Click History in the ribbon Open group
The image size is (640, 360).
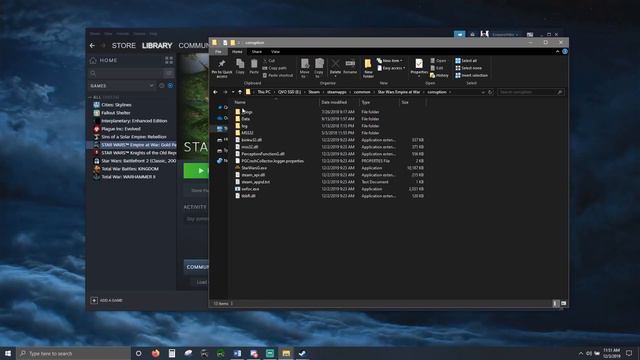click(x=439, y=75)
